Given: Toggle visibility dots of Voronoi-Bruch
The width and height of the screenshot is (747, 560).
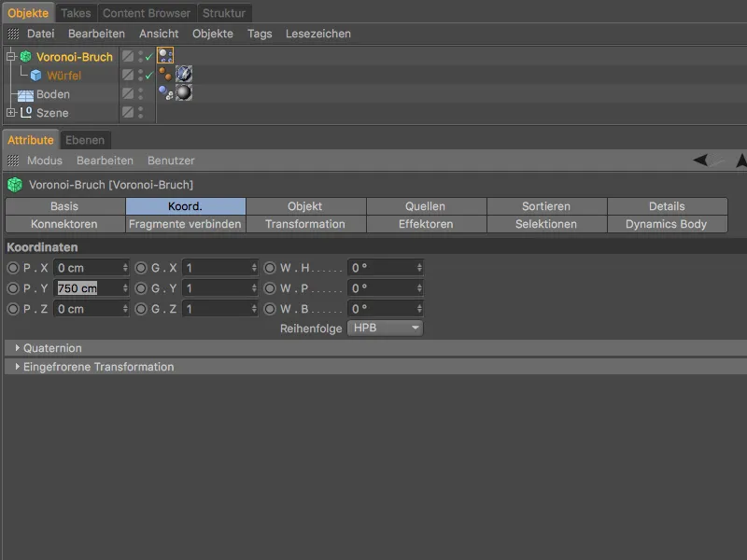Looking at the screenshot, I should [x=141, y=57].
